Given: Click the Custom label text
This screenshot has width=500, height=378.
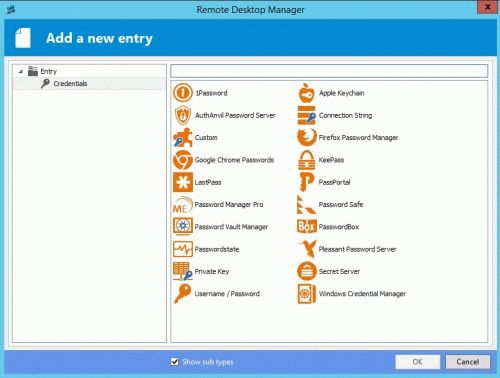Looking at the screenshot, I should [206, 138].
